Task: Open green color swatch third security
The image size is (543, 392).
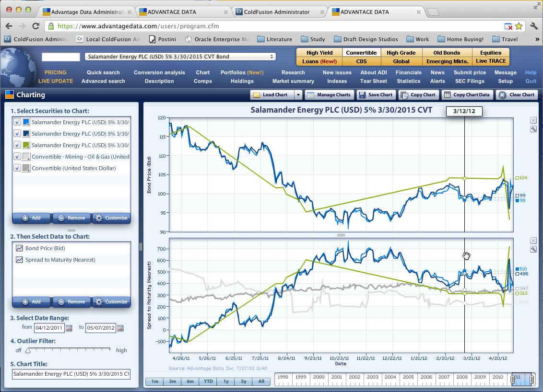Action: click(x=26, y=145)
